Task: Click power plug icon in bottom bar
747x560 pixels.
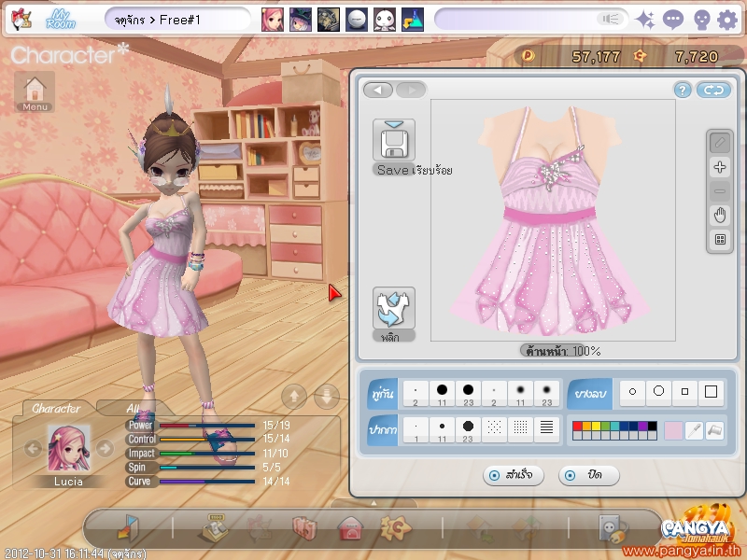Action: [613, 528]
